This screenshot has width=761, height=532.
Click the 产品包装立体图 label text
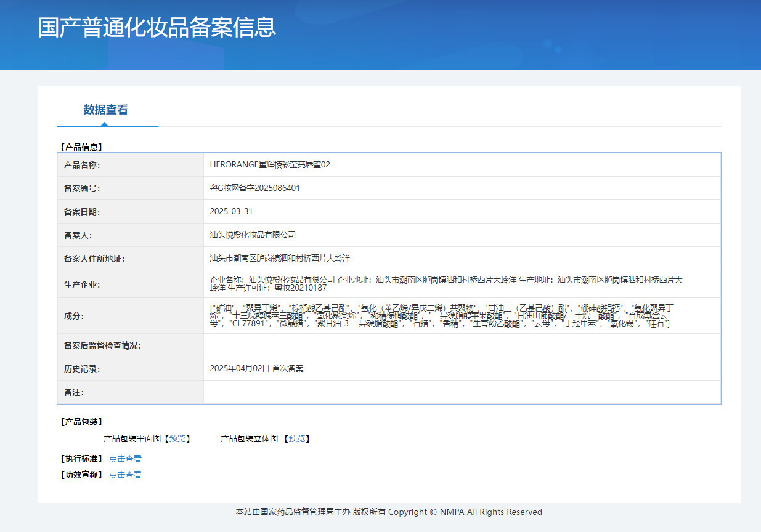(250, 438)
